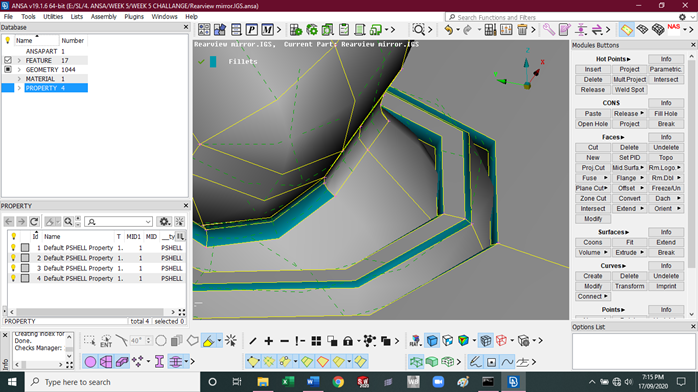Image resolution: width=698 pixels, height=392 pixels.
Task: Expand the PROPERTY tree node
Action: pyautogui.click(x=19, y=88)
